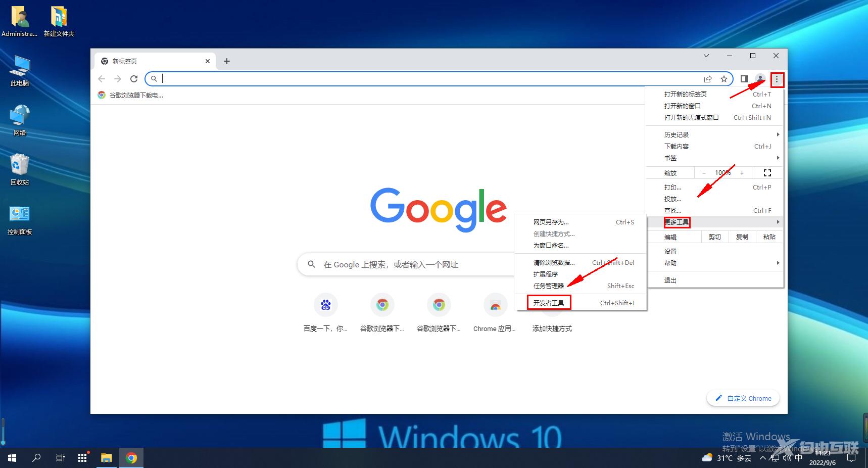
Task: Increase zoom with plus button
Action: 742,173
